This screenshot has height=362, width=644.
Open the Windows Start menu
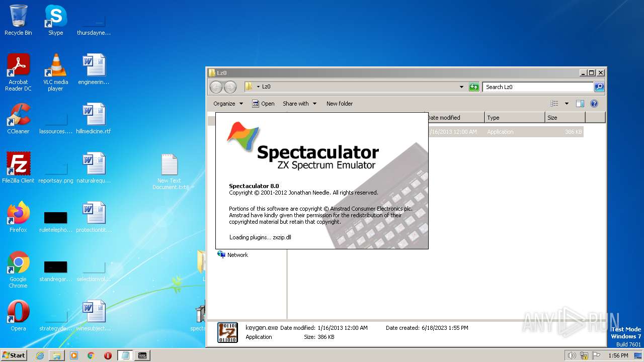click(x=14, y=355)
